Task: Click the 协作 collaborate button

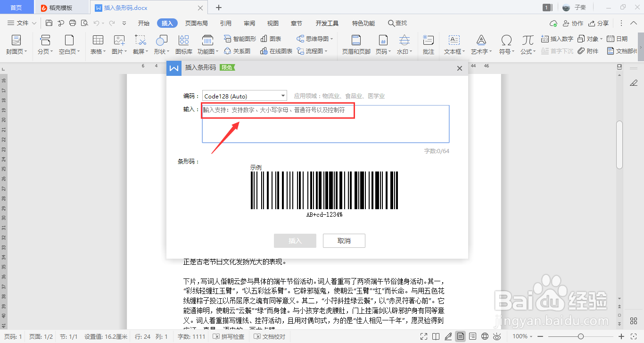Action: [x=572, y=23]
